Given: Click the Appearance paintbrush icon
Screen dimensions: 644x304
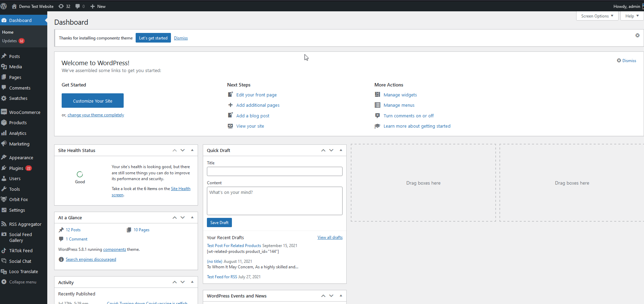Looking at the screenshot, I should [4, 157].
